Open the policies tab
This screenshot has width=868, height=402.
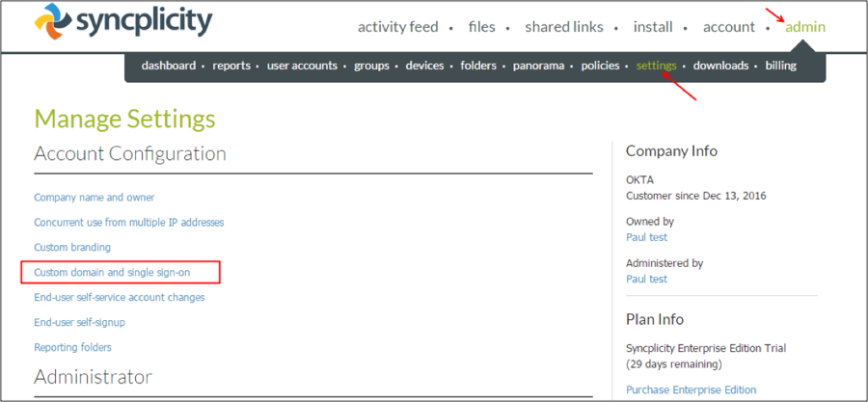pos(600,66)
